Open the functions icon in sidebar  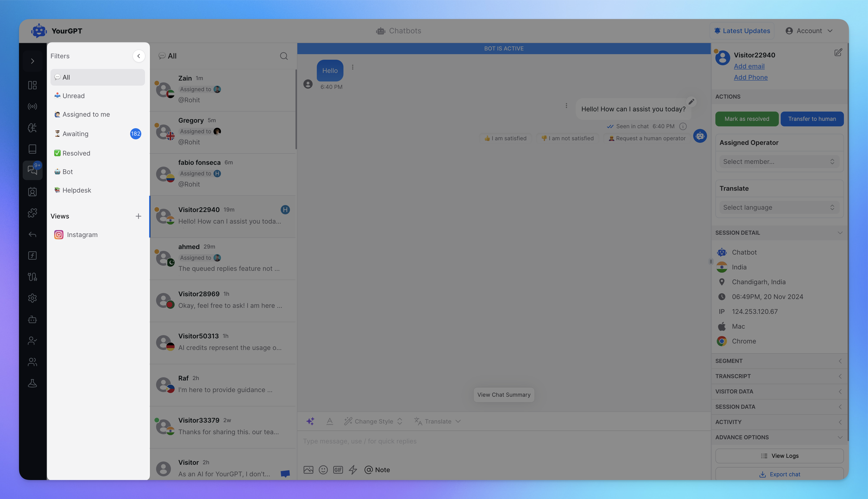33,255
